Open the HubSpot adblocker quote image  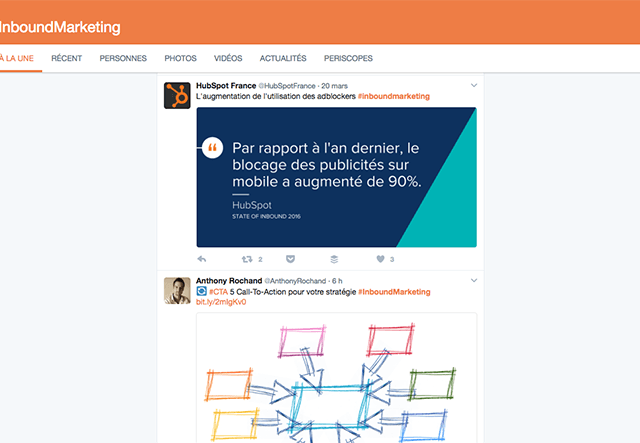tap(336, 177)
